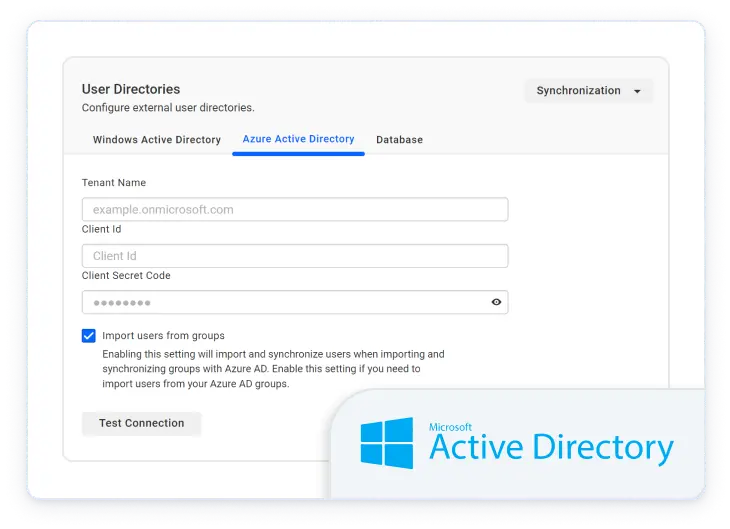Click the Import users from groups label
The width and height of the screenshot is (730, 529).
(x=163, y=336)
